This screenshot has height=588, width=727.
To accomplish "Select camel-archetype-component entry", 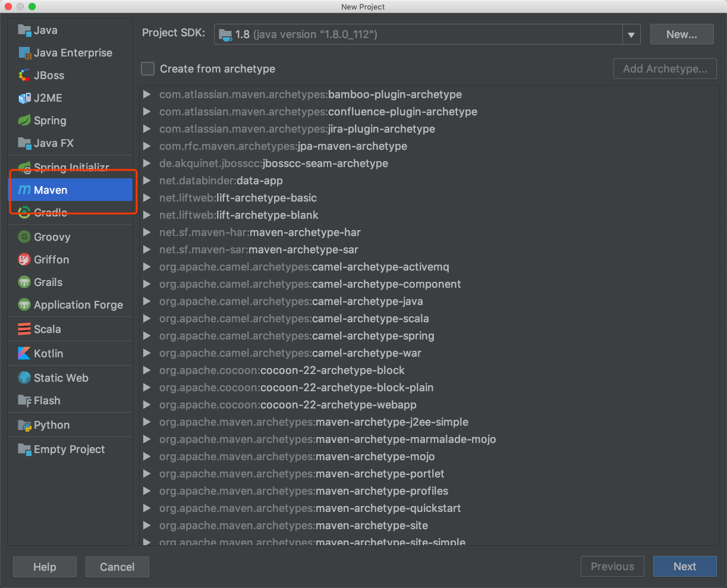I will pyautogui.click(x=310, y=284).
